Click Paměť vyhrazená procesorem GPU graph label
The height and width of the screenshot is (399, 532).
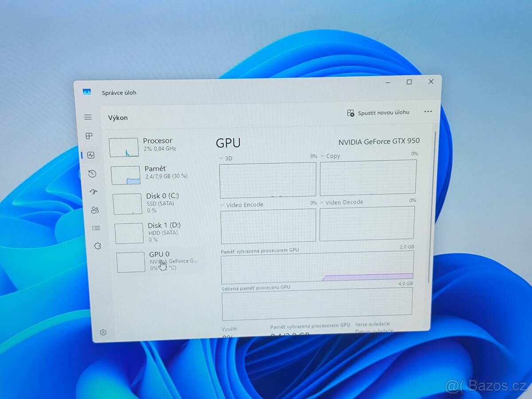[260, 250]
